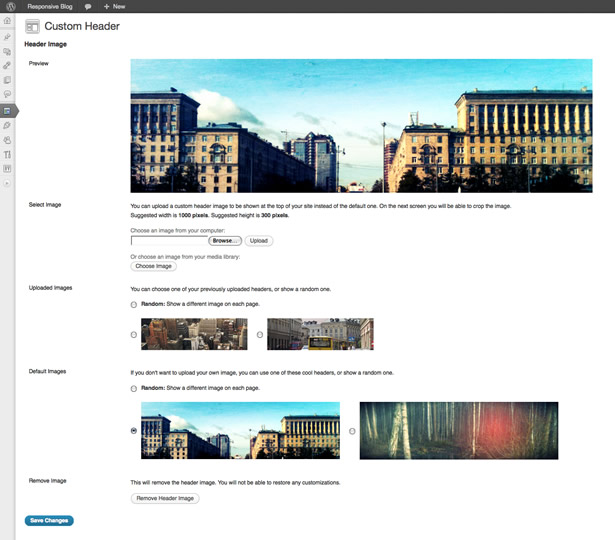
Task: Select radio for yellow bus uploaded header
Action: 260,335
